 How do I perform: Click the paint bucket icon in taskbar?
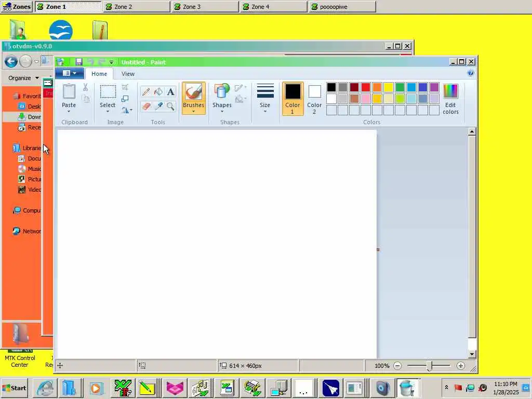tap(407, 388)
